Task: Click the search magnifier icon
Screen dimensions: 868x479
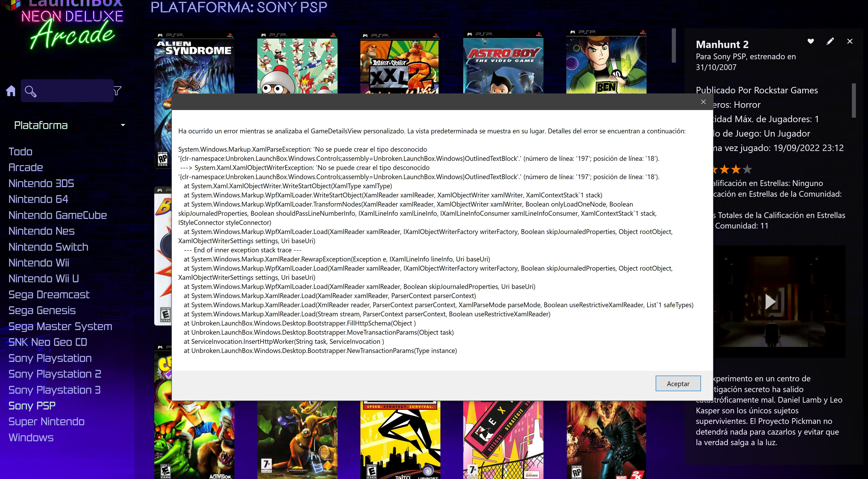Action: [x=31, y=91]
